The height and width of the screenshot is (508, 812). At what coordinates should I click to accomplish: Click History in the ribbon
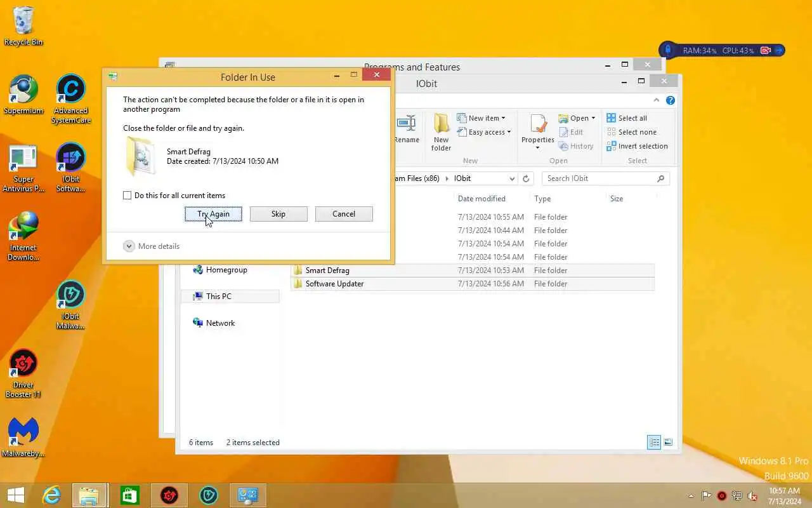[x=575, y=146]
